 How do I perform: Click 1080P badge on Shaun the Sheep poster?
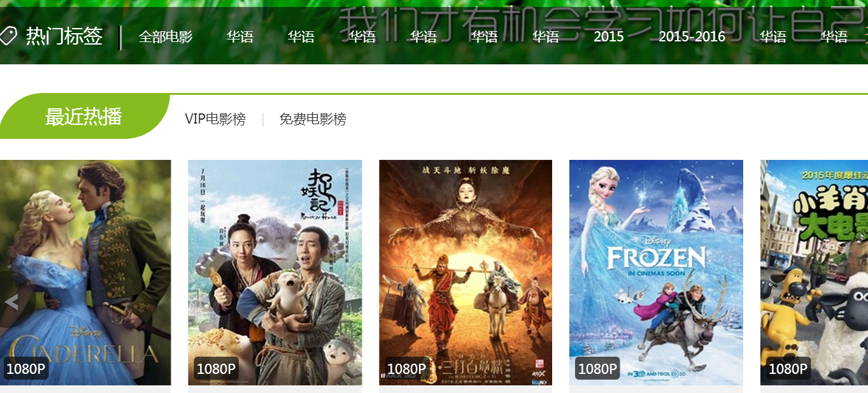click(788, 369)
